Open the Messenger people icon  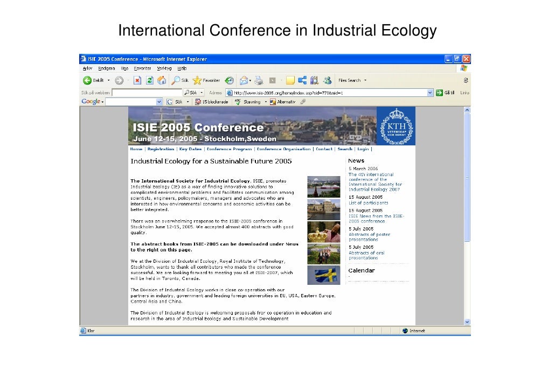[328, 81]
